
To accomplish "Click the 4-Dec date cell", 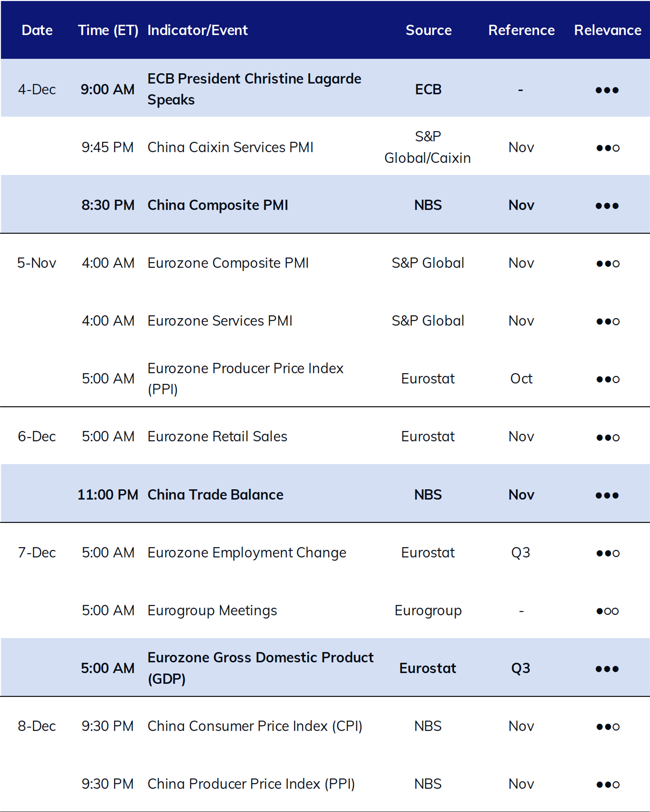I will click(37, 89).
